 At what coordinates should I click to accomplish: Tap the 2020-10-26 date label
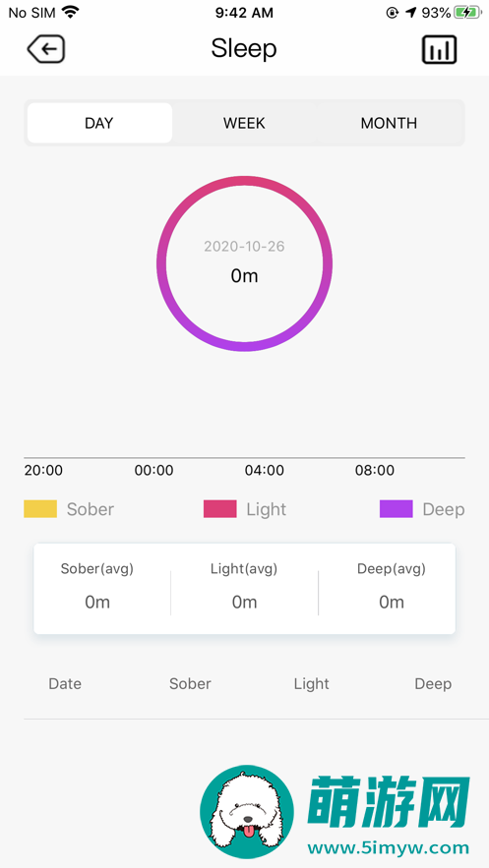coord(244,247)
